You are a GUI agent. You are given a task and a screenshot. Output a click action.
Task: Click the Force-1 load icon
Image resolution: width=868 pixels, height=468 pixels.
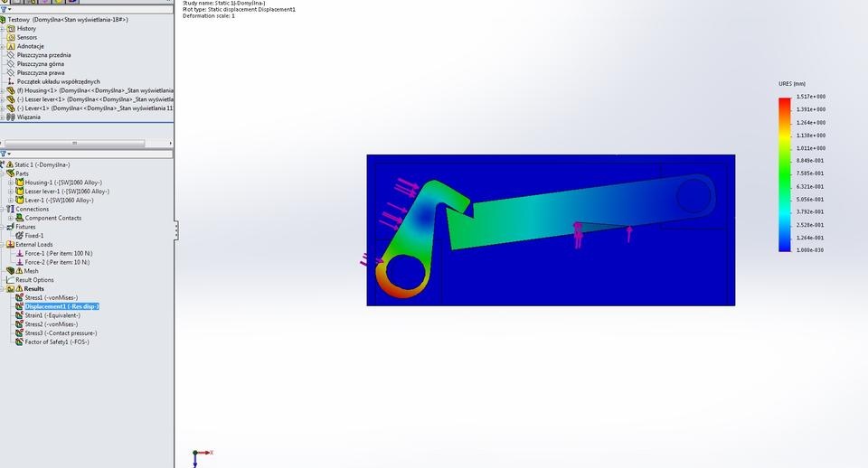19,253
